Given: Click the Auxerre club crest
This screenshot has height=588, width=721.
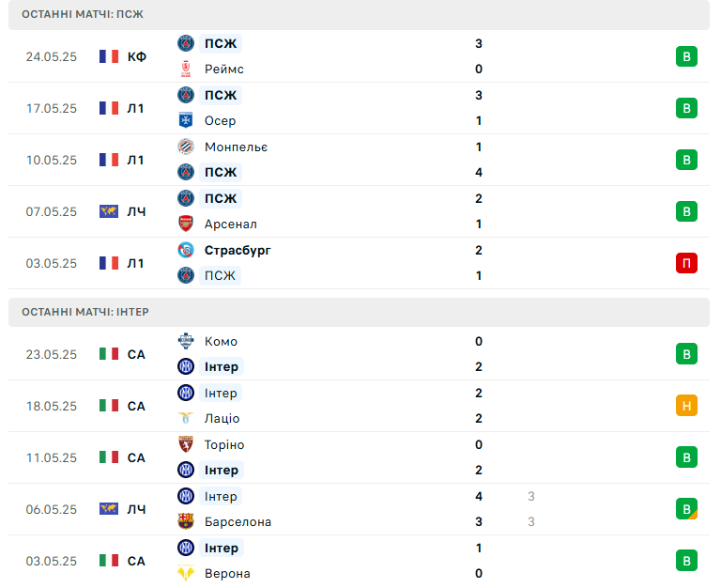Looking at the screenshot, I should [186, 120].
